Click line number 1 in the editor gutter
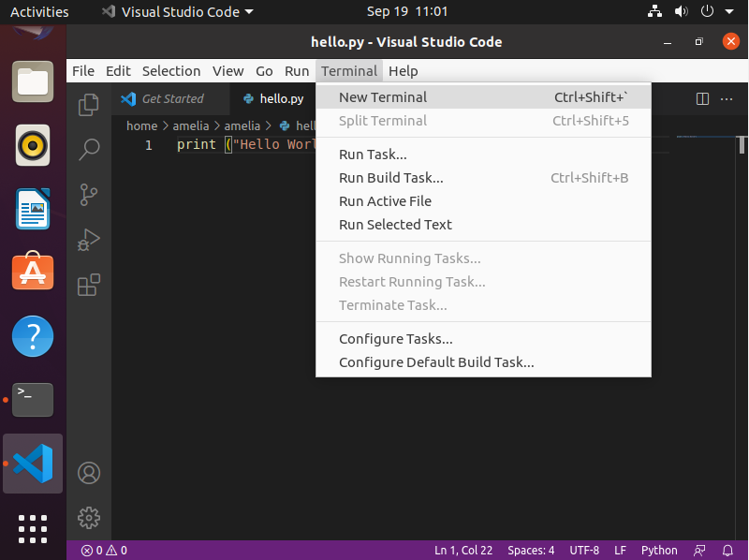 click(149, 145)
